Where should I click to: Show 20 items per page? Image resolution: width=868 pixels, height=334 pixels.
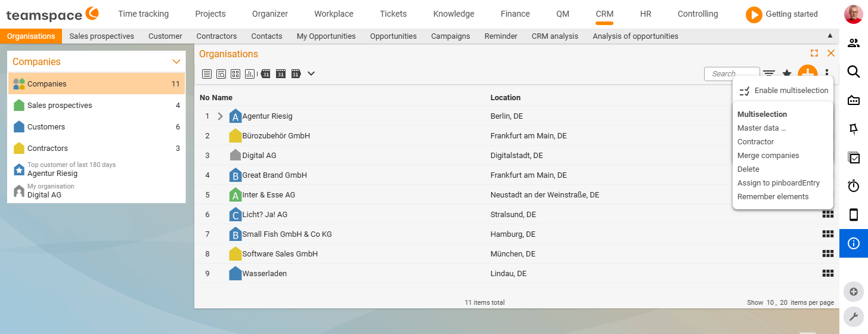784,302
